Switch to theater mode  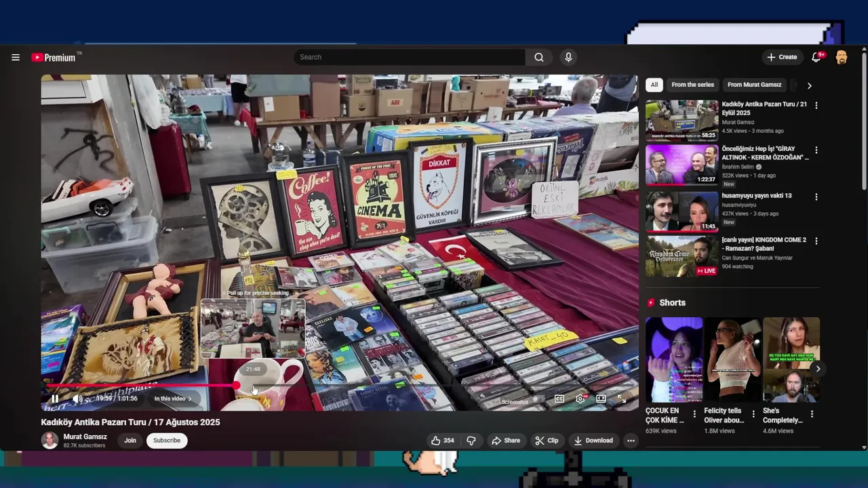[x=601, y=399]
